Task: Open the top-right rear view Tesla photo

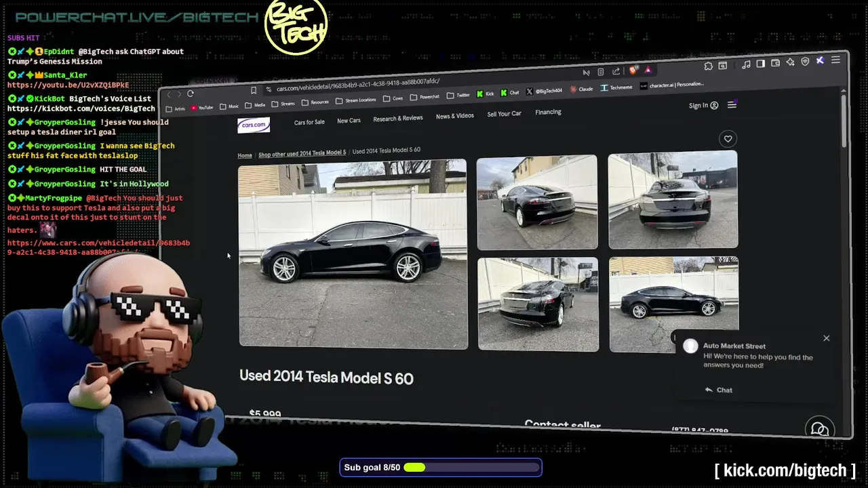Action: pyautogui.click(x=673, y=199)
